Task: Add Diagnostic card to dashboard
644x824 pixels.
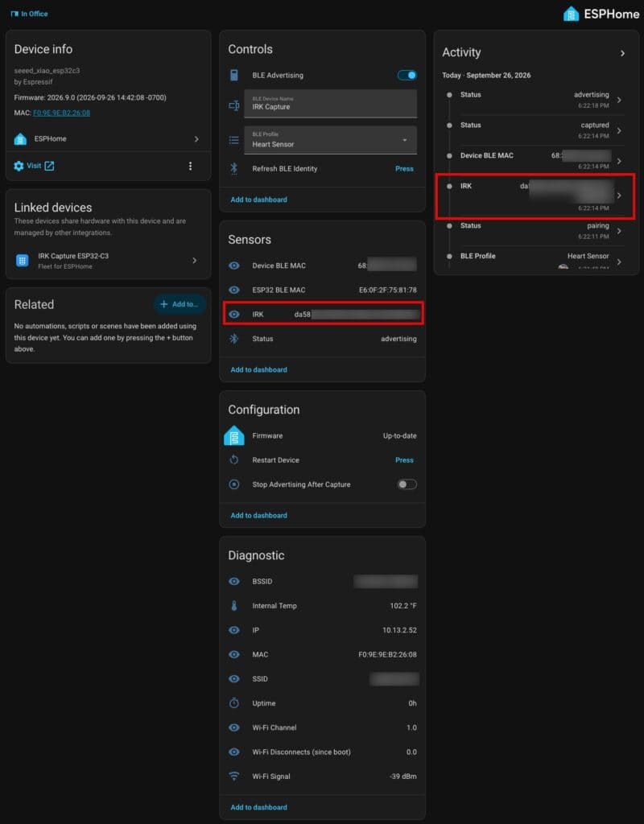Action: click(x=258, y=807)
